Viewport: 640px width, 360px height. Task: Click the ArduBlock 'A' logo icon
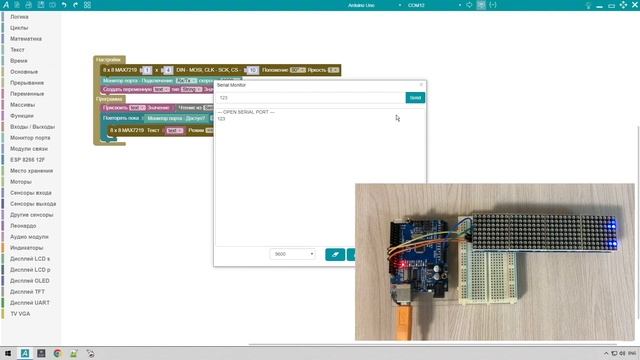[6, 5]
